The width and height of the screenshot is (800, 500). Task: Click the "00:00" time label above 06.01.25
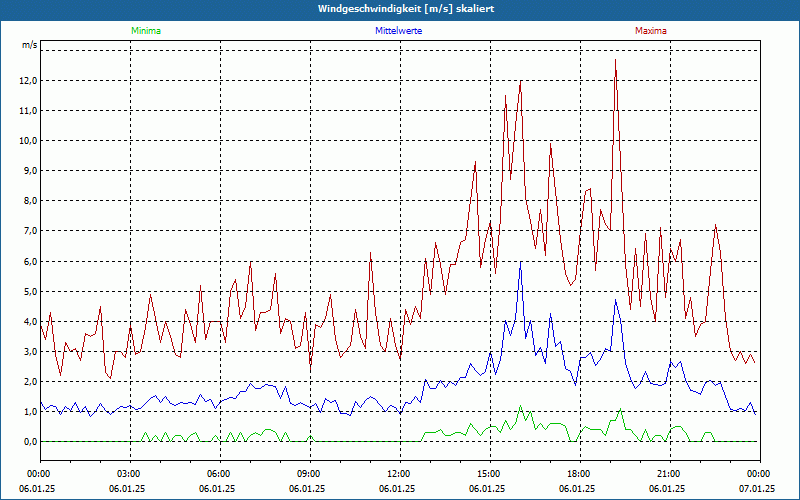pyautogui.click(x=37, y=474)
